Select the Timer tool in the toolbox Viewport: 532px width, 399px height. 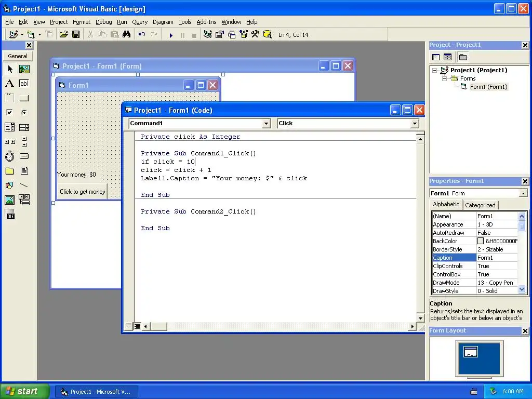pos(10,156)
